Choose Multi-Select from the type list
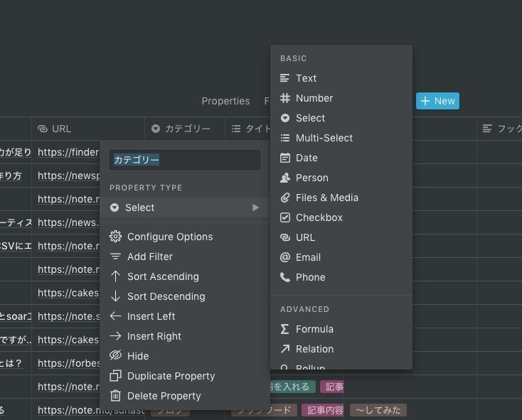This screenshot has width=522, height=420. point(324,138)
